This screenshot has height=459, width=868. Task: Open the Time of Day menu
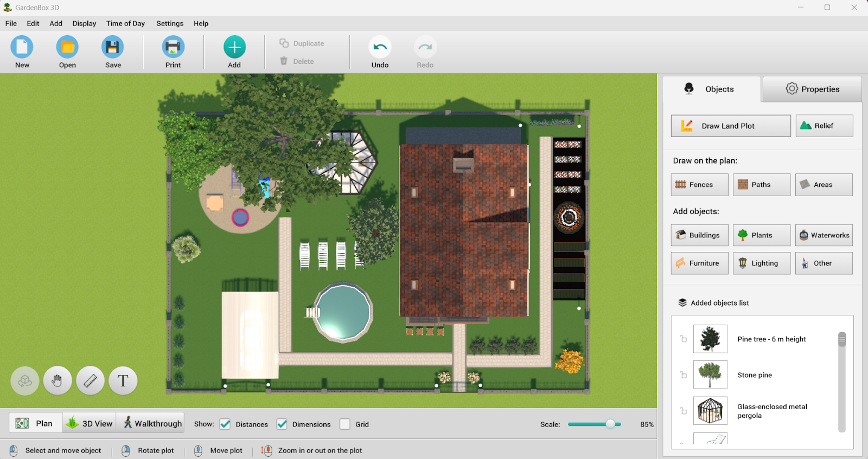pos(125,23)
